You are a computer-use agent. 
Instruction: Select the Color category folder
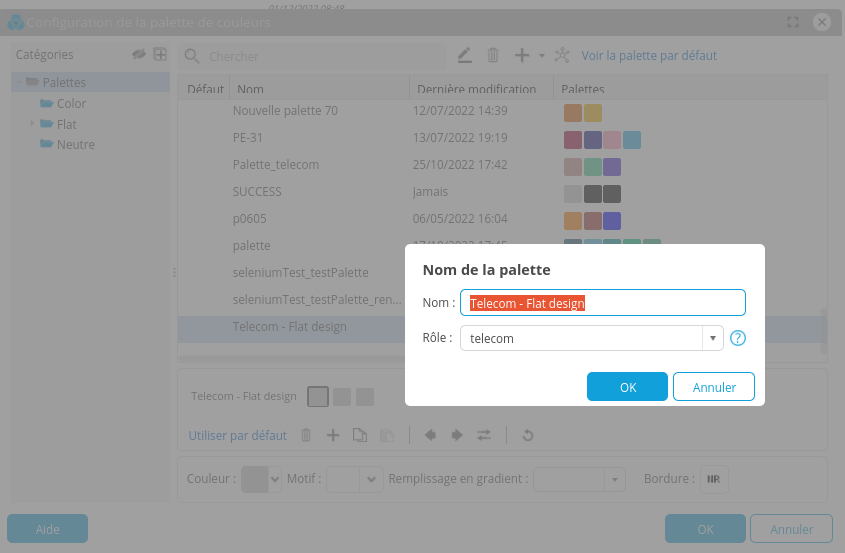pos(71,103)
